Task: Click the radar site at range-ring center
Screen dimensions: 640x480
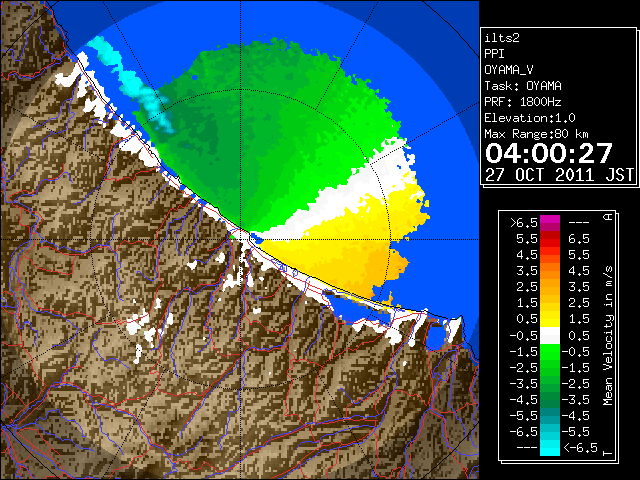Action: click(241, 240)
